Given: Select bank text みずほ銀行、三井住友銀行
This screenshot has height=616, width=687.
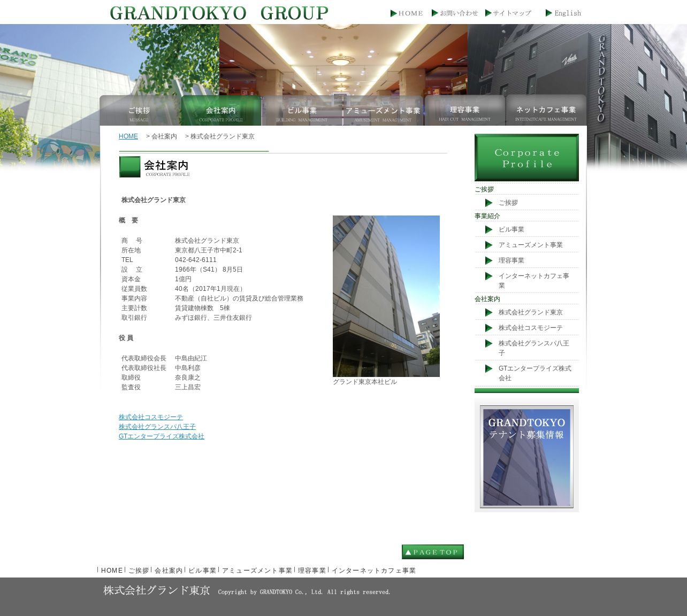Looking at the screenshot, I should click(213, 318).
